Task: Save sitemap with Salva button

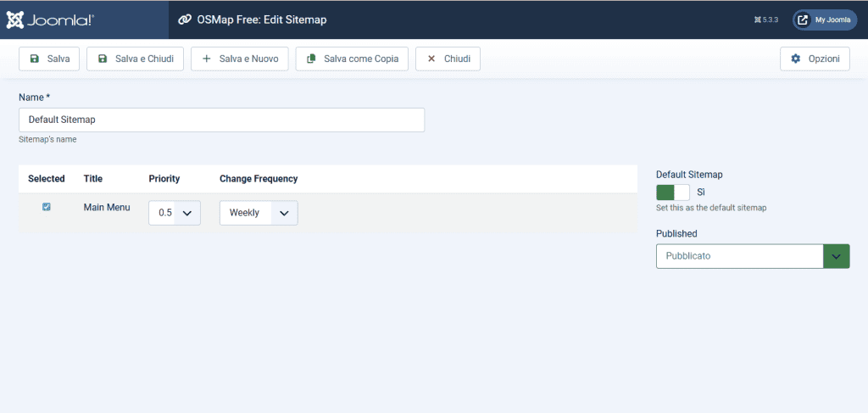Action: click(49, 59)
